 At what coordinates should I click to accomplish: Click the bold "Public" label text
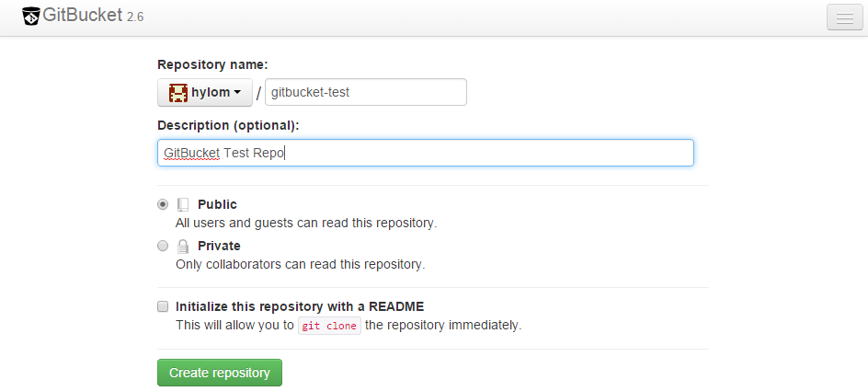coord(217,204)
